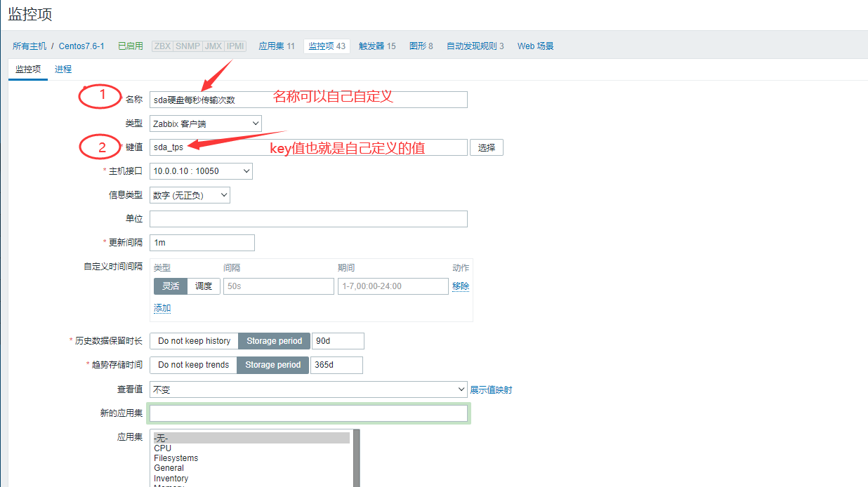Focus the 更新间隔 field showing 1m
Screen dimensions: 868x487
(x=202, y=243)
